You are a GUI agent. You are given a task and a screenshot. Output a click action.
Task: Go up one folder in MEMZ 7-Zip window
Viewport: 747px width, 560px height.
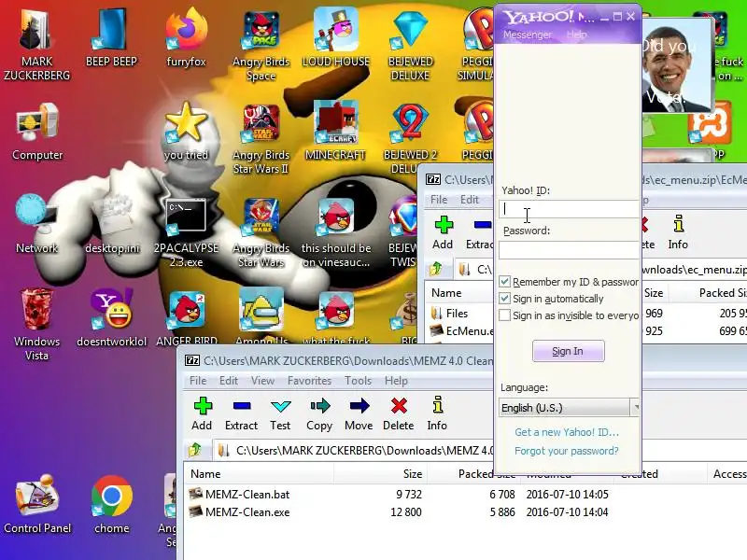[x=195, y=450]
